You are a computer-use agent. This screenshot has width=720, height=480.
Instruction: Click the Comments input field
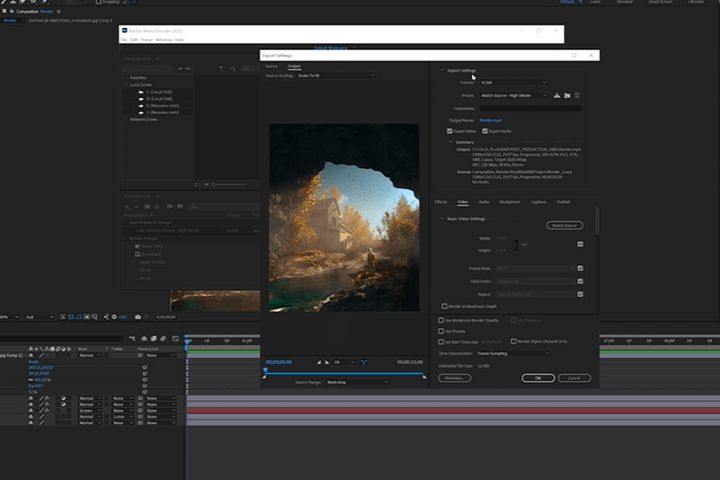[x=530, y=108]
